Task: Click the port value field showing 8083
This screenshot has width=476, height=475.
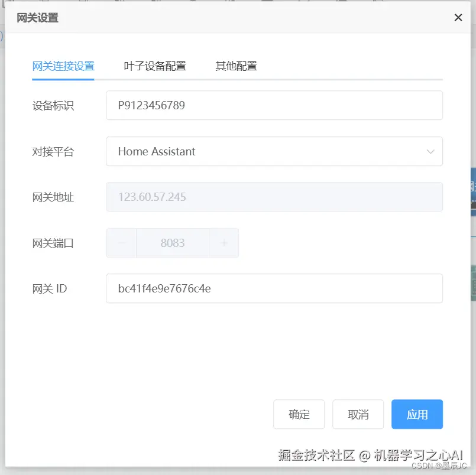Action: [173, 243]
